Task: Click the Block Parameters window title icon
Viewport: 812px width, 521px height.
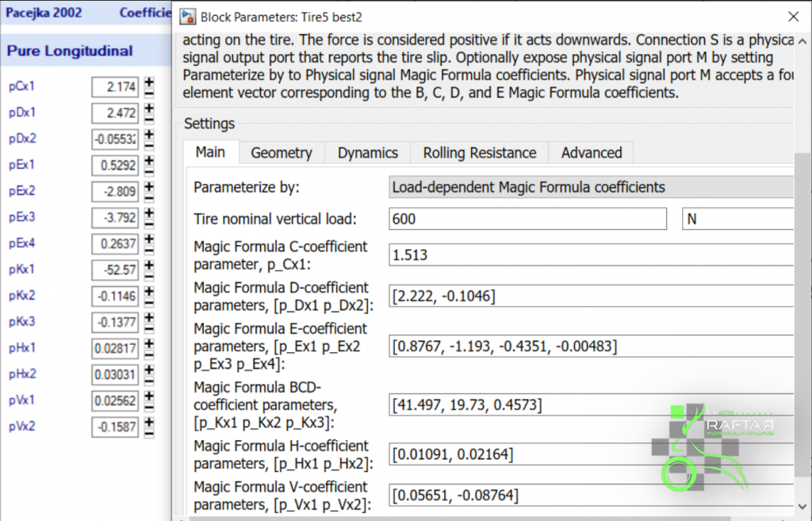Action: tap(189, 16)
